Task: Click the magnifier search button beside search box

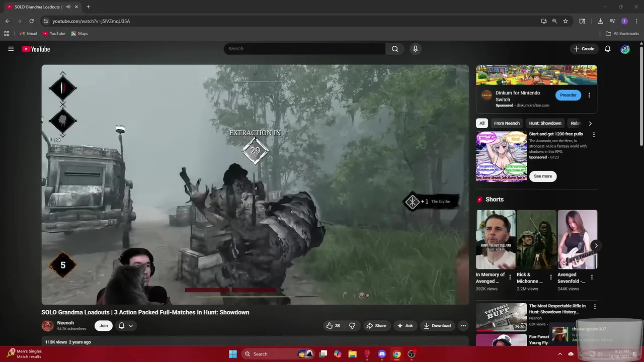Action: coord(395,49)
